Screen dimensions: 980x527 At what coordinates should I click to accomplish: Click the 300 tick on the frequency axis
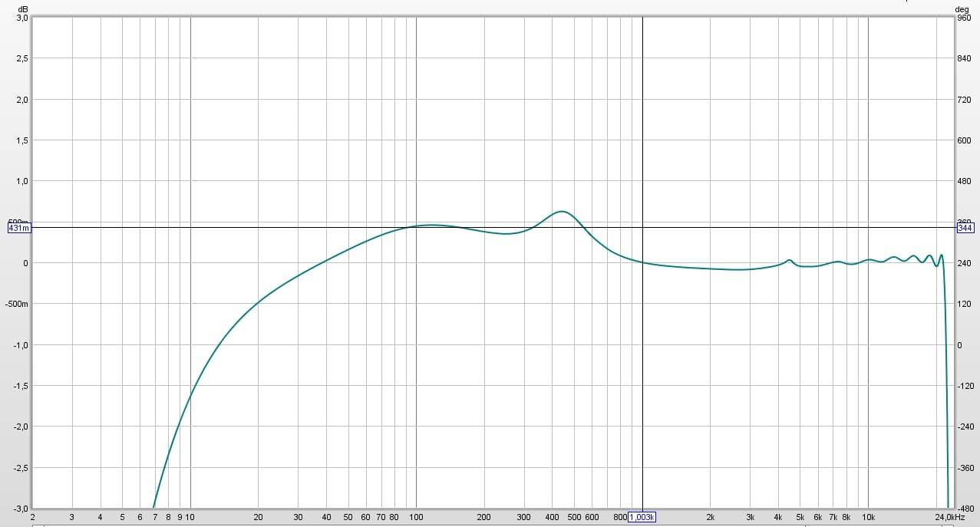pos(524,518)
